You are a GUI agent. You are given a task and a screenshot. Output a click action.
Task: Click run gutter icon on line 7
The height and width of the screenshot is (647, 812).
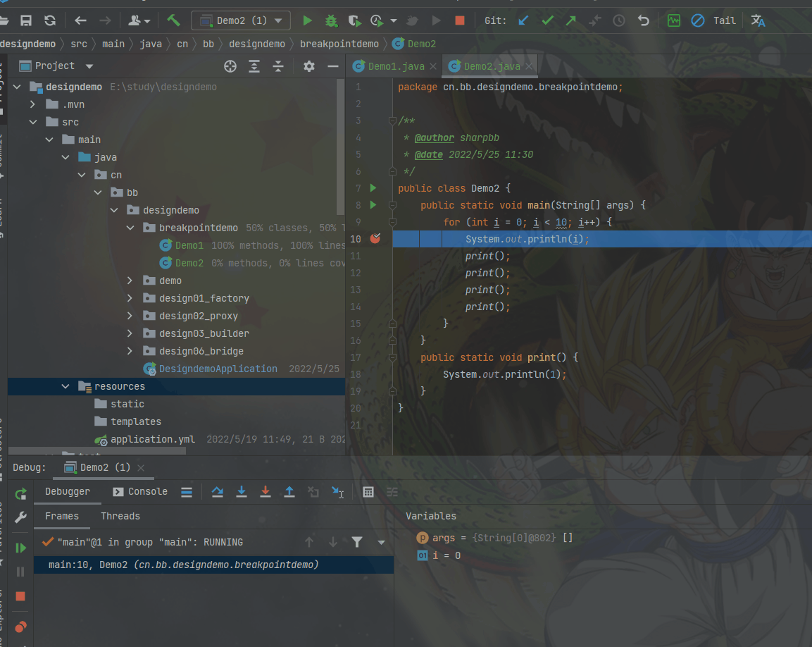point(373,188)
